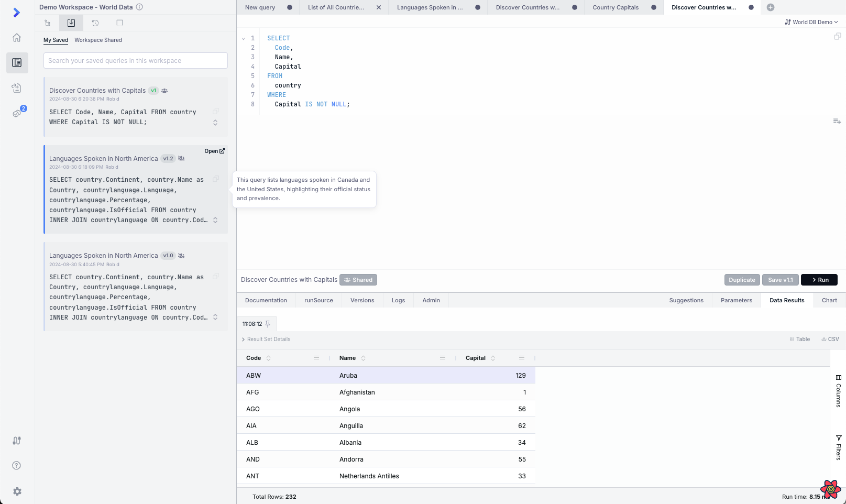Collapse the SELECT statement fold arrow
The width and height of the screenshot is (846, 504).
(x=244, y=39)
